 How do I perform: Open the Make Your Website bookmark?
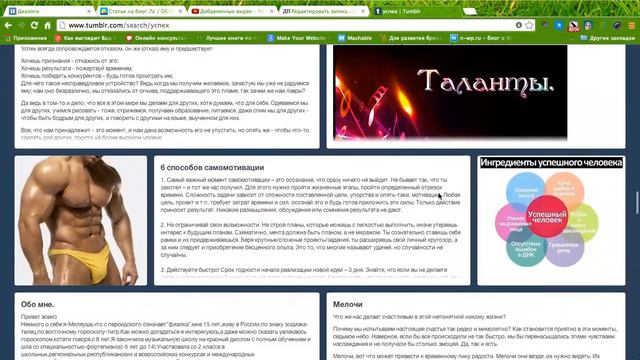pyautogui.click(x=297, y=38)
